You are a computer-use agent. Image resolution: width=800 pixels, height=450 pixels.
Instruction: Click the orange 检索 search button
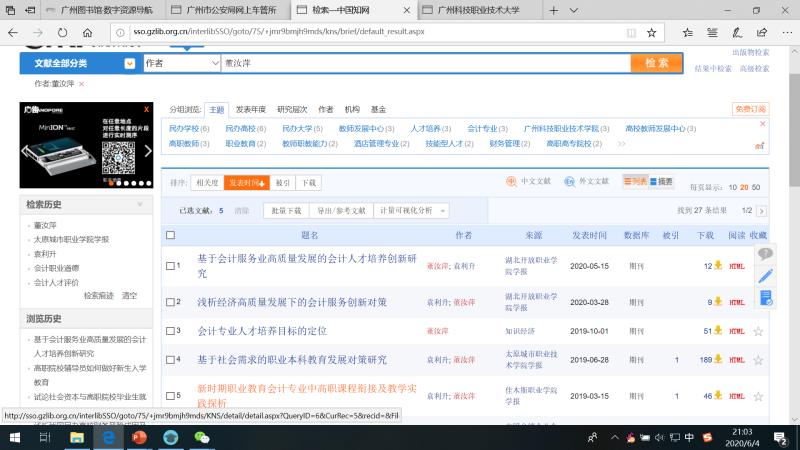tap(657, 63)
